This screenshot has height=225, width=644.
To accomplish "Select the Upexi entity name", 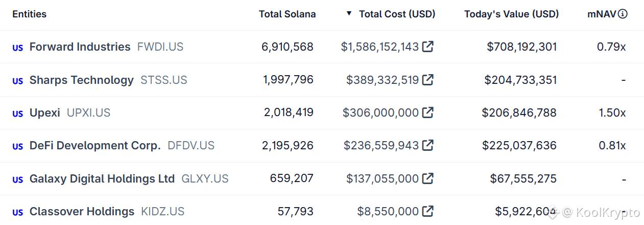I will (44, 112).
